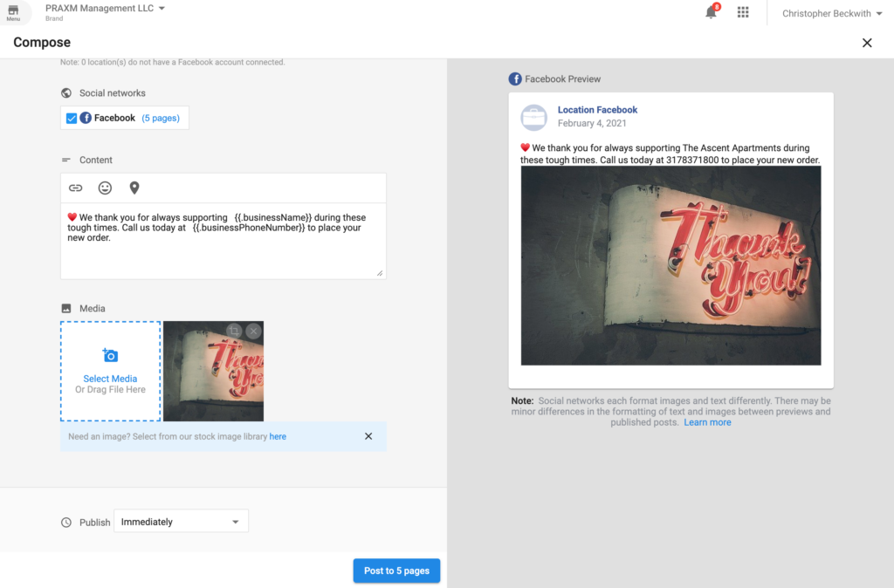Uncheck the Facebook social network checkbox
Viewport: 894px width, 588px height.
tap(72, 119)
